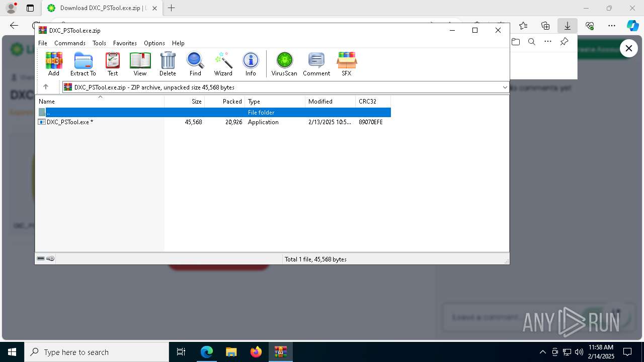This screenshot has height=362, width=644.
Task: Open the Edge Collections icon
Action: pyautogui.click(x=545, y=26)
